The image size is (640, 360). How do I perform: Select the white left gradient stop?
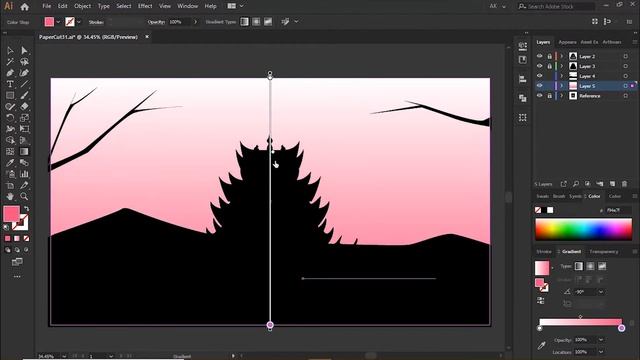540,328
